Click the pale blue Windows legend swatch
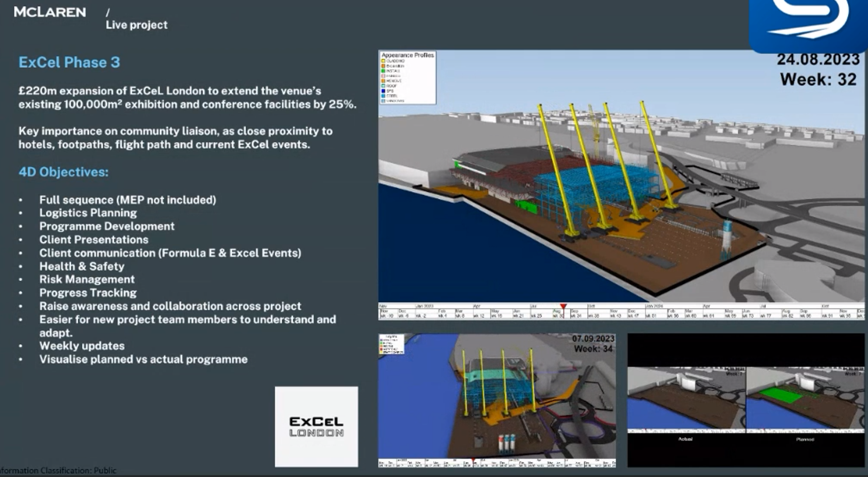The height and width of the screenshot is (477, 868). (x=383, y=101)
